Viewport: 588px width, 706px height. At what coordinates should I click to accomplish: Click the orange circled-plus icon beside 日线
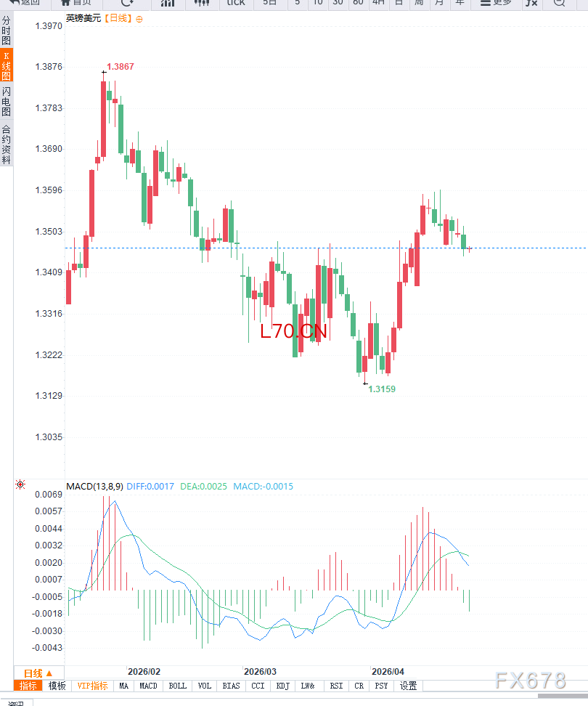[x=139, y=18]
